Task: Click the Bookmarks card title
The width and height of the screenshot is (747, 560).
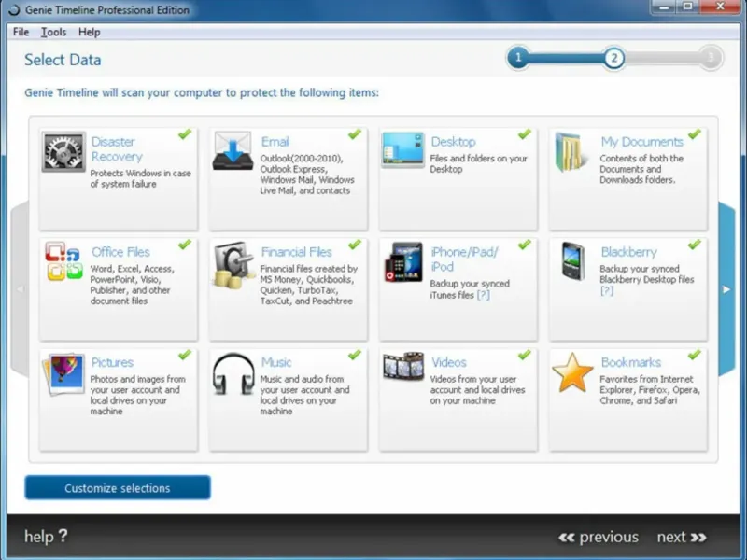Action: tap(631, 362)
